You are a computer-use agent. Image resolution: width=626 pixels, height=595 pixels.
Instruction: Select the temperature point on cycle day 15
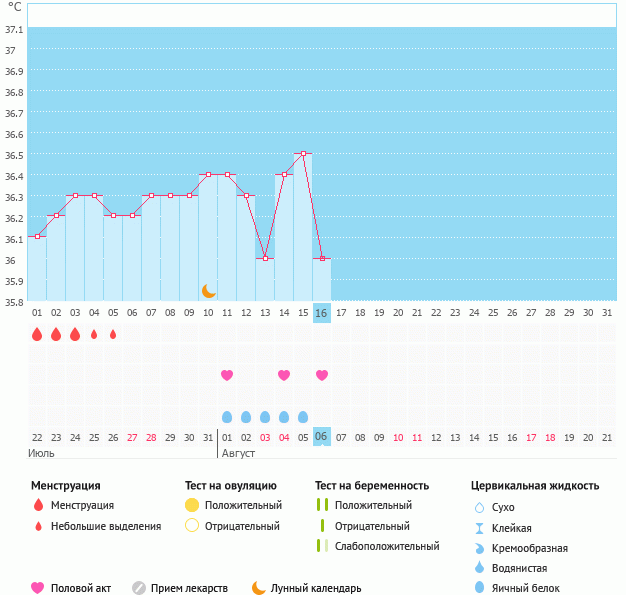click(x=303, y=154)
